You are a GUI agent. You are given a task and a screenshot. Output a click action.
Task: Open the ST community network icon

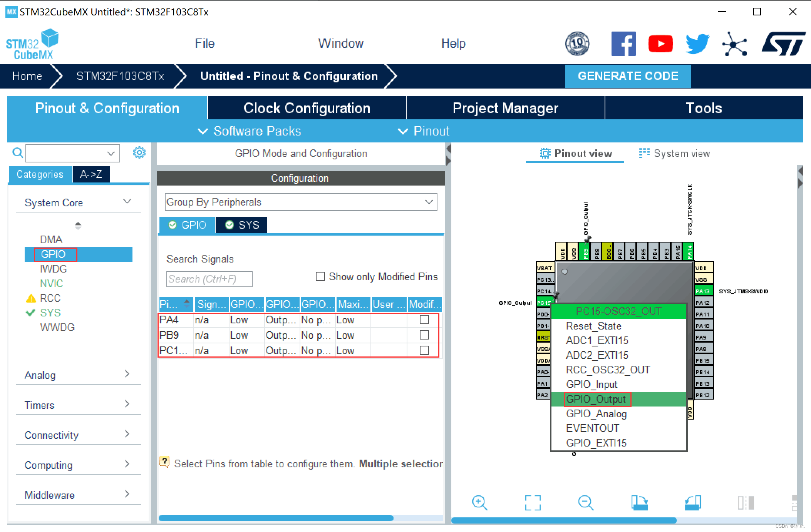[735, 44]
